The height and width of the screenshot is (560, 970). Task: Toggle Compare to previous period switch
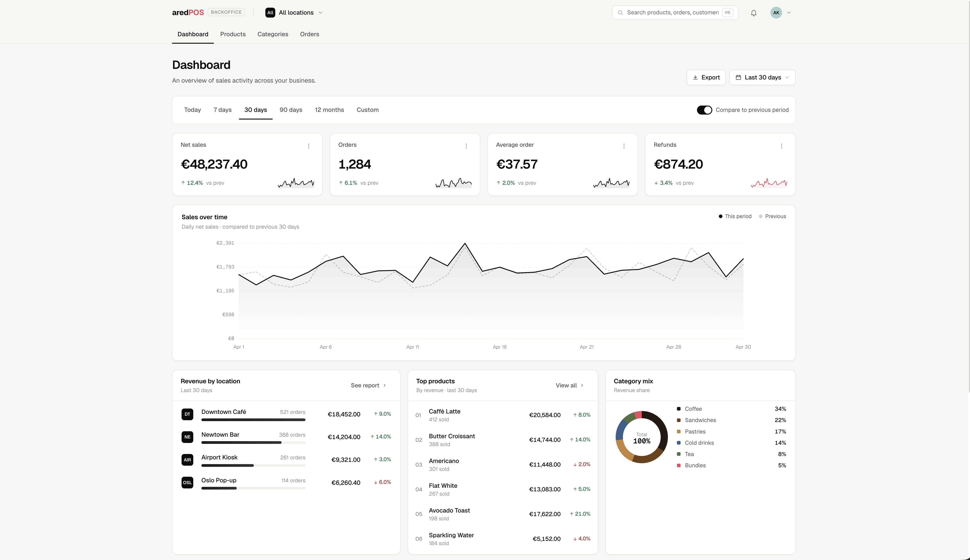point(704,110)
